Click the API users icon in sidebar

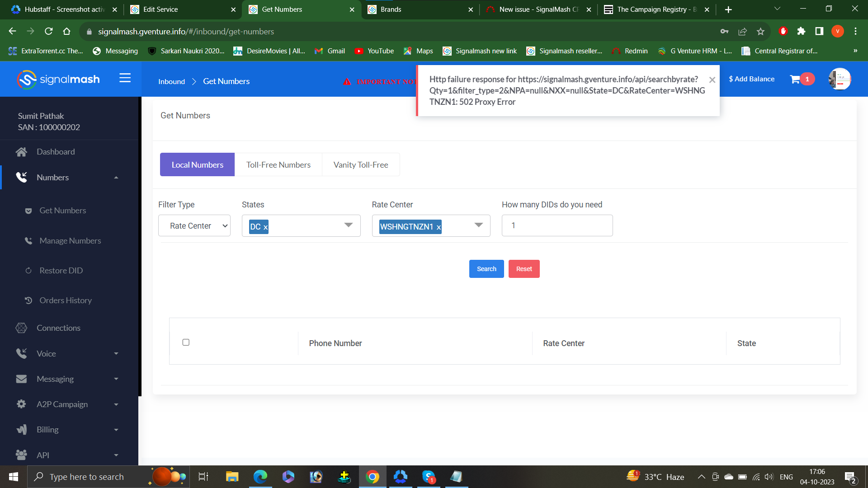pos(21,455)
